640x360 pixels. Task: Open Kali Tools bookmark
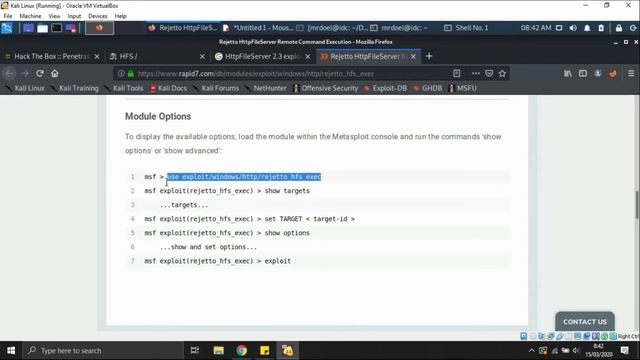[x=124, y=88]
